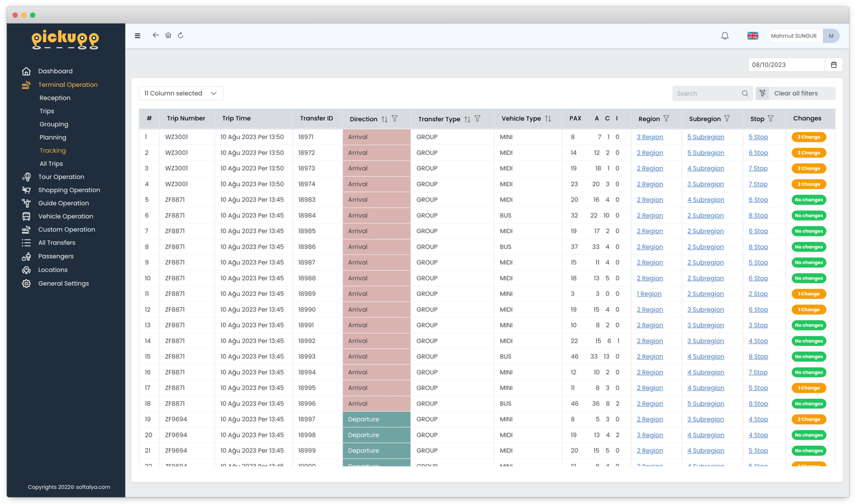Expand the 11 Column selected dropdown
Image resolution: width=856 pixels, height=504 pixels.
pyautogui.click(x=181, y=93)
